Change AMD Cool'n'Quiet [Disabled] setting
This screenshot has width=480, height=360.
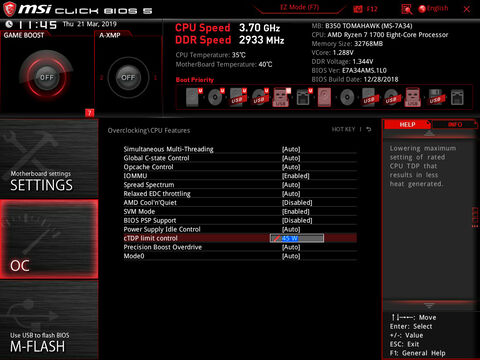click(297, 203)
